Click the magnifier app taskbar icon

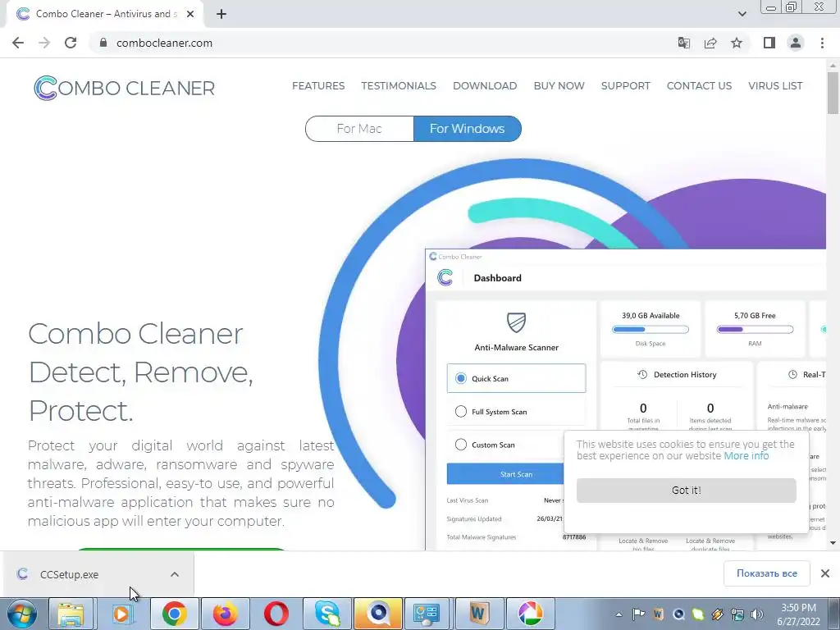[377, 614]
